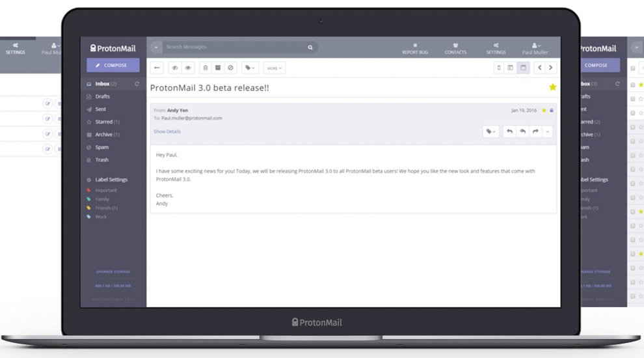Open REPORT BUG in top bar
Image resolution: width=644 pixels, height=358 pixels.
[415, 49]
